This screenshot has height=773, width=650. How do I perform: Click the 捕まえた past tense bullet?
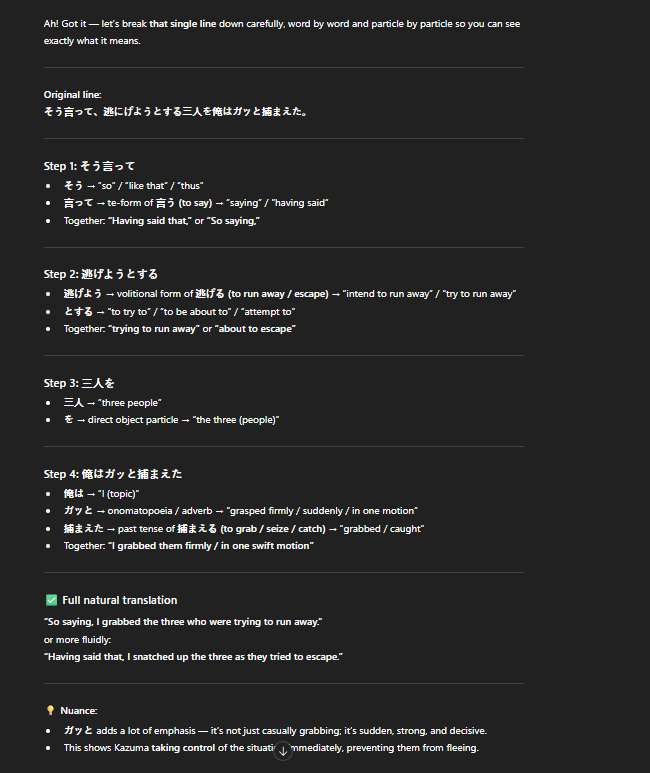point(244,529)
